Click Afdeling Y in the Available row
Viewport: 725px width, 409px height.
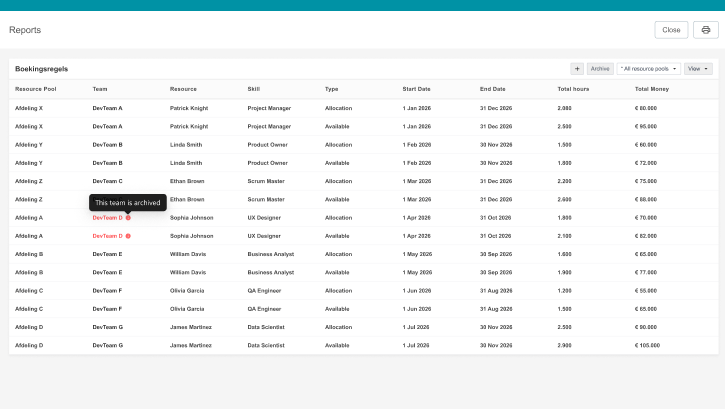point(29,163)
